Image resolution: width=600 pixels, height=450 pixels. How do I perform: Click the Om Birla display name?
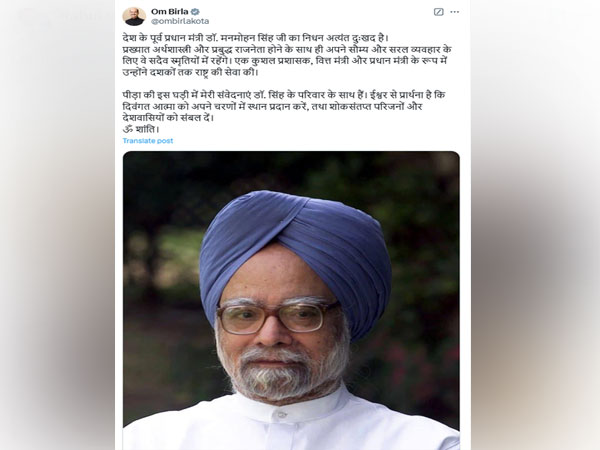[x=170, y=11]
